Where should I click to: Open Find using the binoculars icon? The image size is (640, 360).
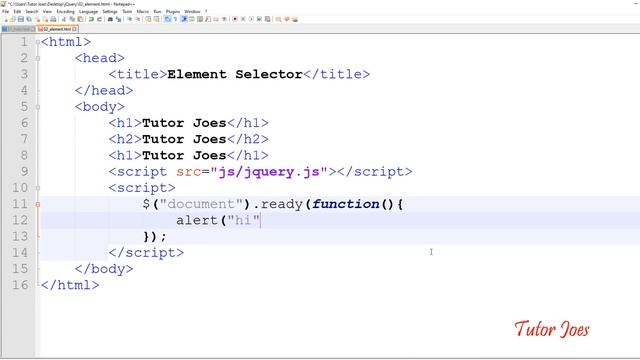(x=110, y=19)
